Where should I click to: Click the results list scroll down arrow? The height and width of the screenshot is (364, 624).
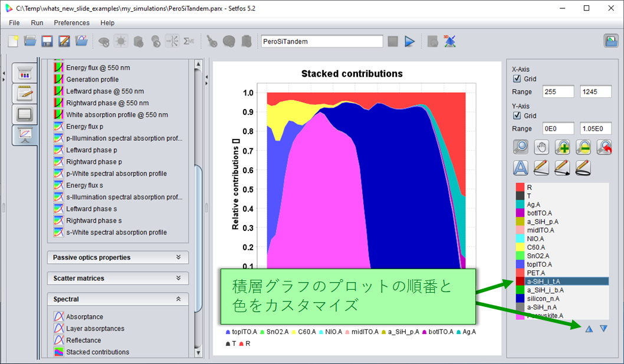click(198, 352)
